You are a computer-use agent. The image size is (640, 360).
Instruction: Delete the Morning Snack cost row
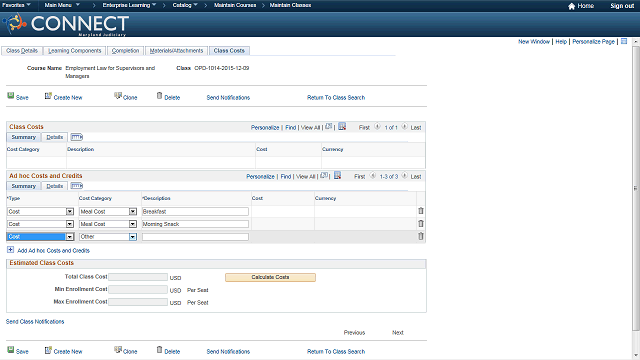tap(421, 224)
